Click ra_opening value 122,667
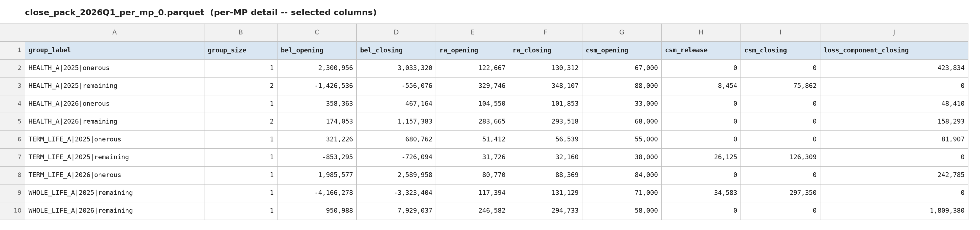The image size is (980, 230). click(472, 68)
